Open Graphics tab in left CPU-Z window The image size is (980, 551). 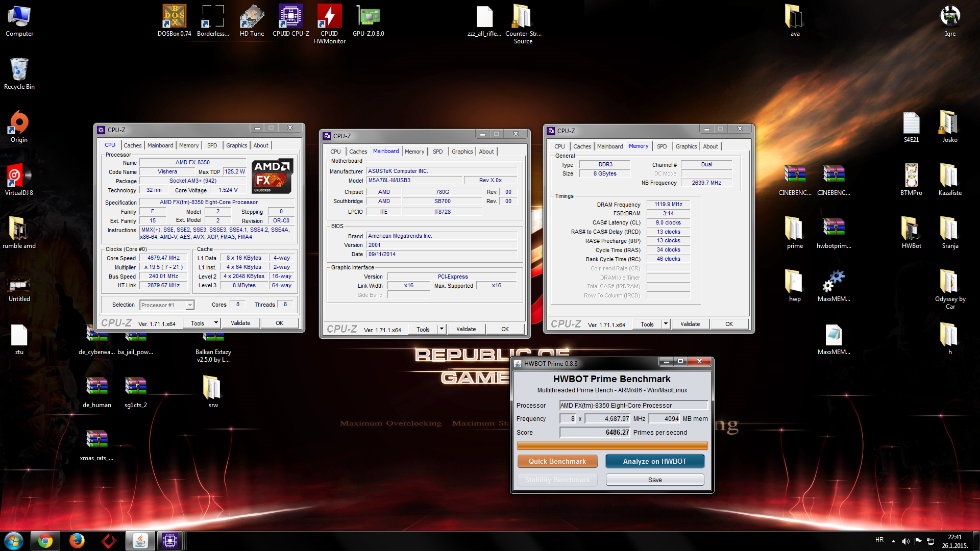tap(236, 145)
